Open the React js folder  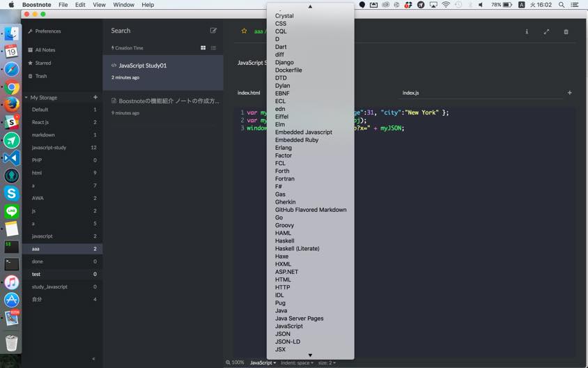pyautogui.click(x=62, y=122)
